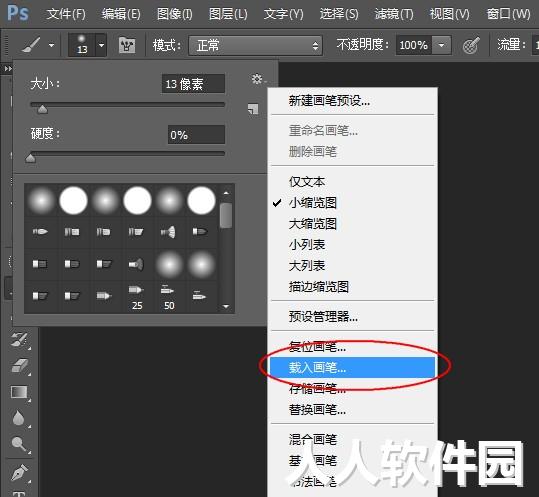Open the 视图(V) menu
This screenshot has width=539, height=497.
coord(449,14)
